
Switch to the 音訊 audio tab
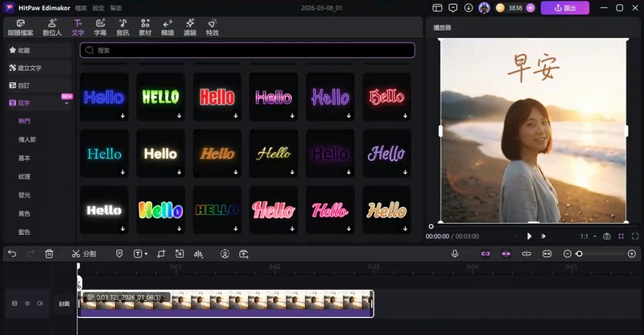tap(122, 28)
